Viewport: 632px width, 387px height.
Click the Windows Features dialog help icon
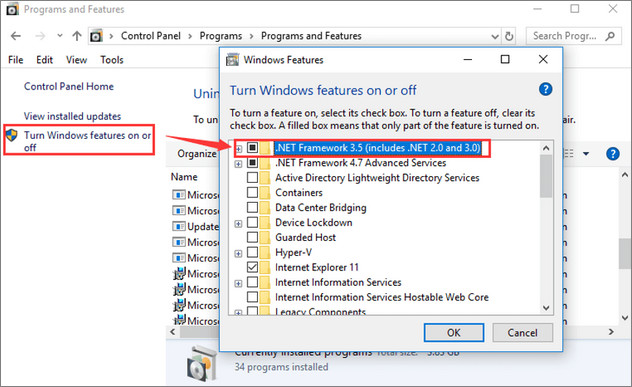[545, 89]
